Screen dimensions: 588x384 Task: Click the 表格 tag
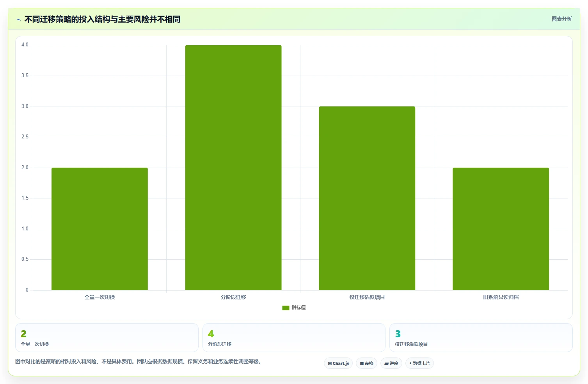click(366, 363)
